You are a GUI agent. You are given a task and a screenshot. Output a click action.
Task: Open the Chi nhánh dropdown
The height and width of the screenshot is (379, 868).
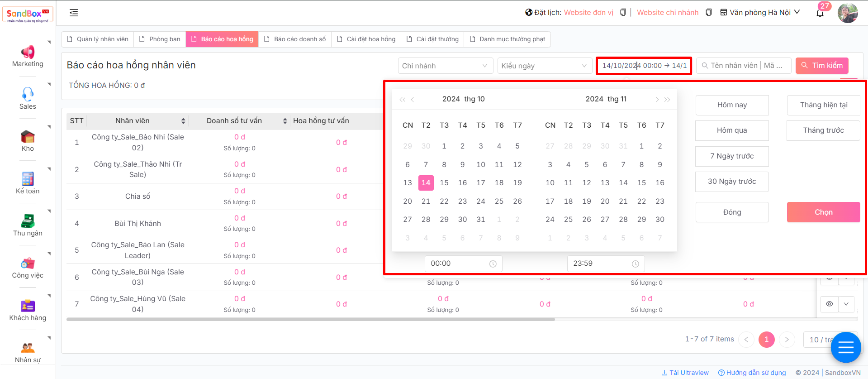click(x=445, y=66)
